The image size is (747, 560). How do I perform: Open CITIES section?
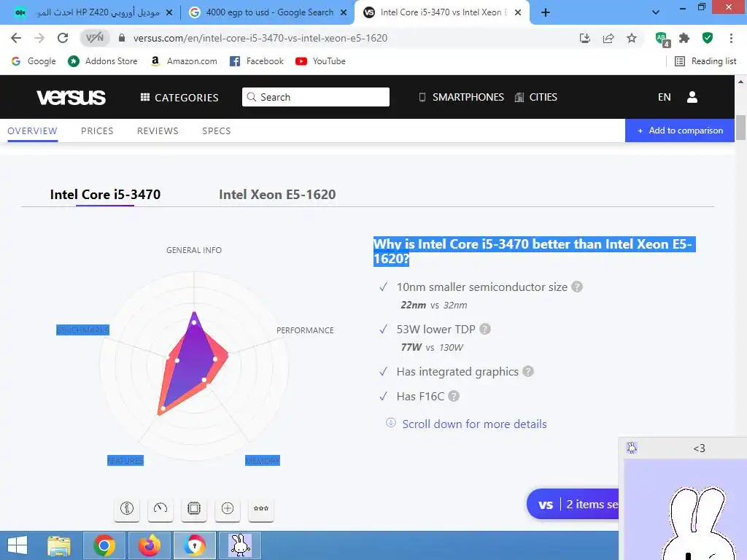coord(536,97)
